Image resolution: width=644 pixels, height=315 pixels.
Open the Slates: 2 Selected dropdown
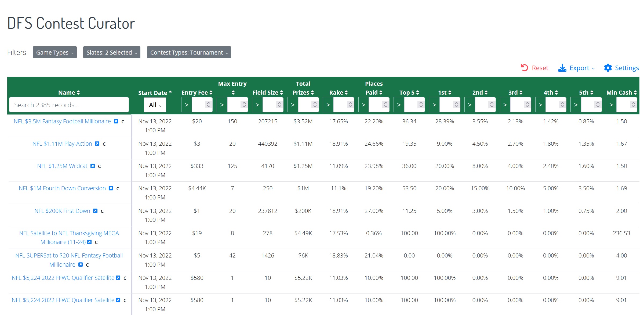tap(112, 52)
